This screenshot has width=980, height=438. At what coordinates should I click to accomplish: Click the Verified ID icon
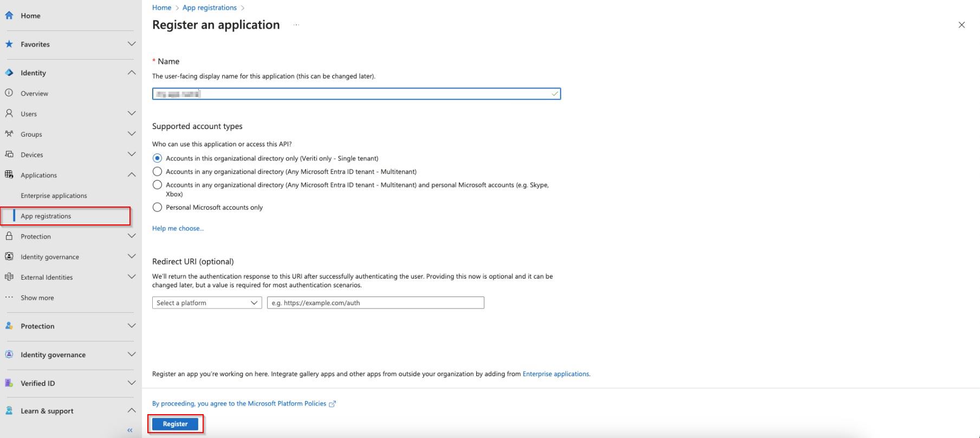[x=9, y=383]
